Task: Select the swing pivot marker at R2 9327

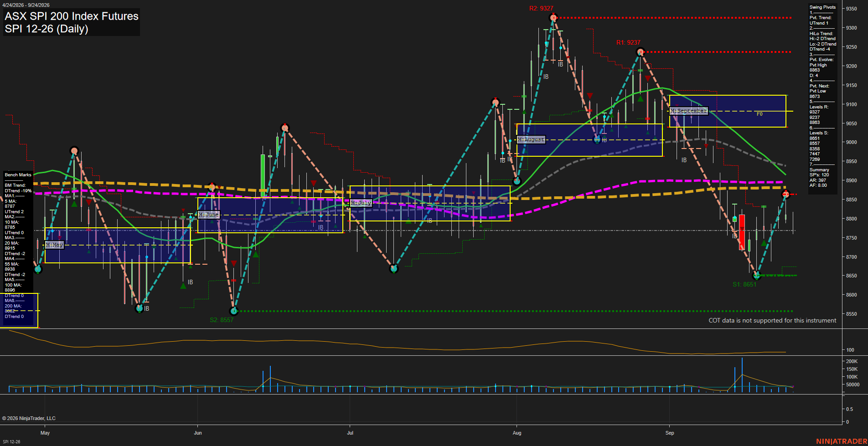Action: (x=553, y=18)
